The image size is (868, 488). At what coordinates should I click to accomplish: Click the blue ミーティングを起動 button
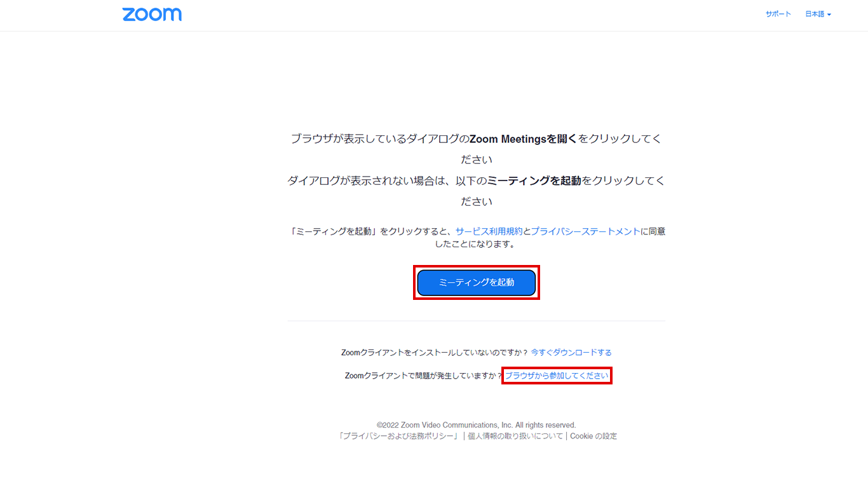point(477,282)
